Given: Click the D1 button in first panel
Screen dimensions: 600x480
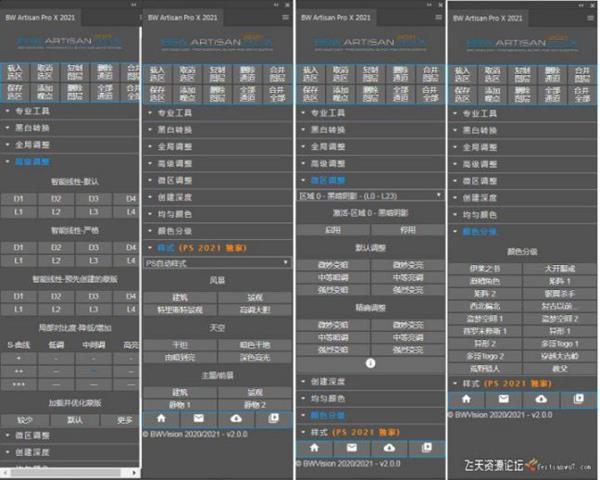Looking at the screenshot, I should pyautogui.click(x=18, y=199).
